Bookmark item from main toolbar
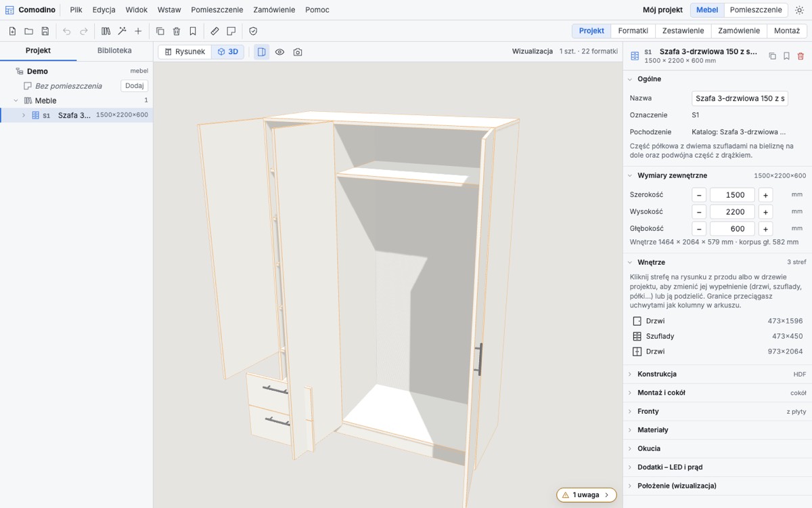 (193, 31)
